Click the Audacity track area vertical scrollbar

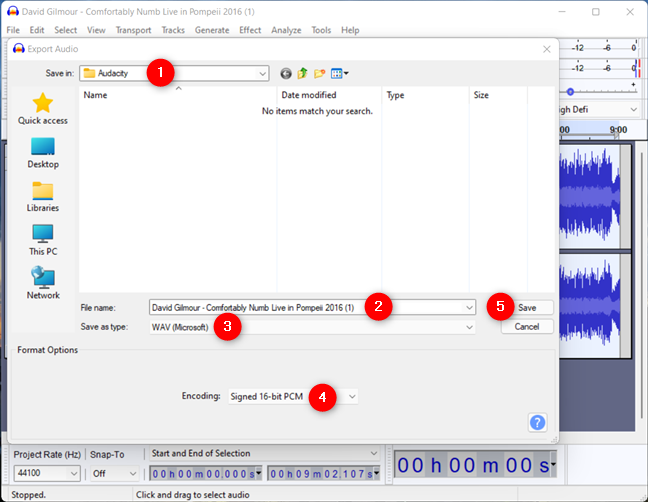coord(641,287)
